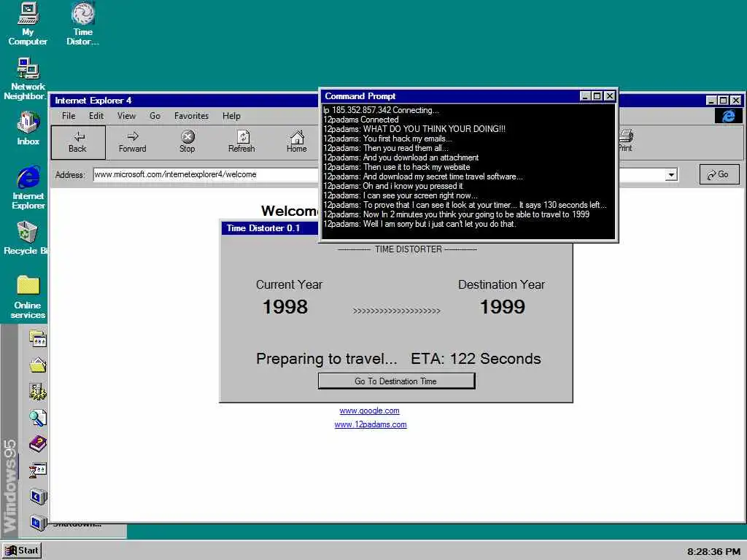Open the Favorites menu
The height and width of the screenshot is (560, 747).
pos(192,116)
